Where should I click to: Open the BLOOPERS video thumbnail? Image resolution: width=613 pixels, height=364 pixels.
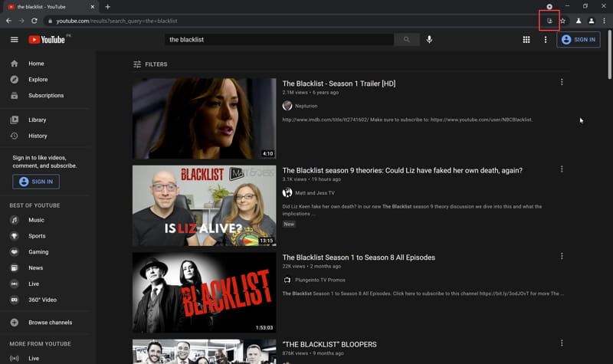coord(204,352)
